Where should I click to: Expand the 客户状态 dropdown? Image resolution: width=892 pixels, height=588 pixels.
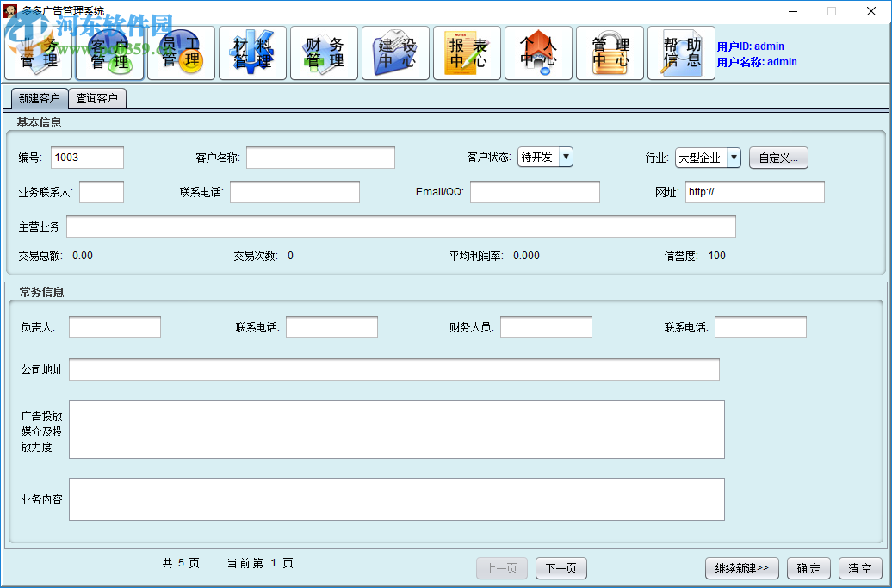coord(566,157)
